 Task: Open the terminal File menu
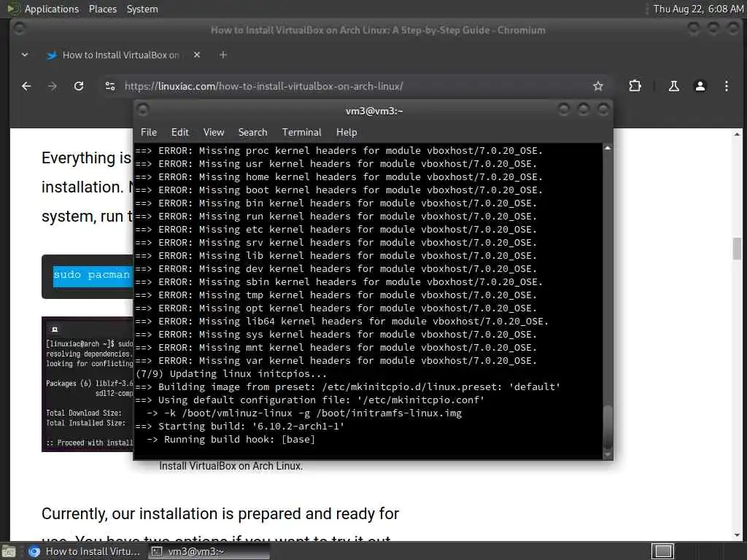149,133
